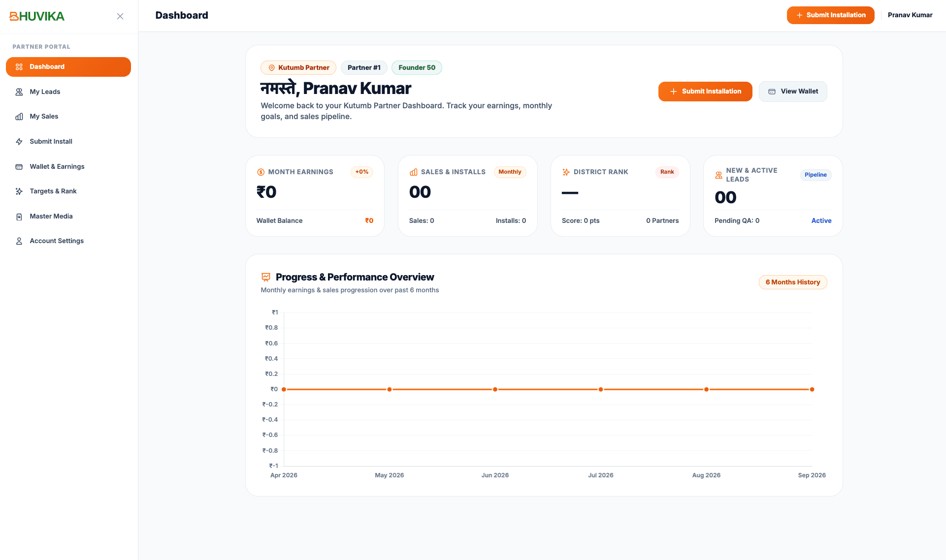The image size is (946, 560).
Task: Click the location pin icon in Kutumb Partner badge
Action: pos(271,68)
